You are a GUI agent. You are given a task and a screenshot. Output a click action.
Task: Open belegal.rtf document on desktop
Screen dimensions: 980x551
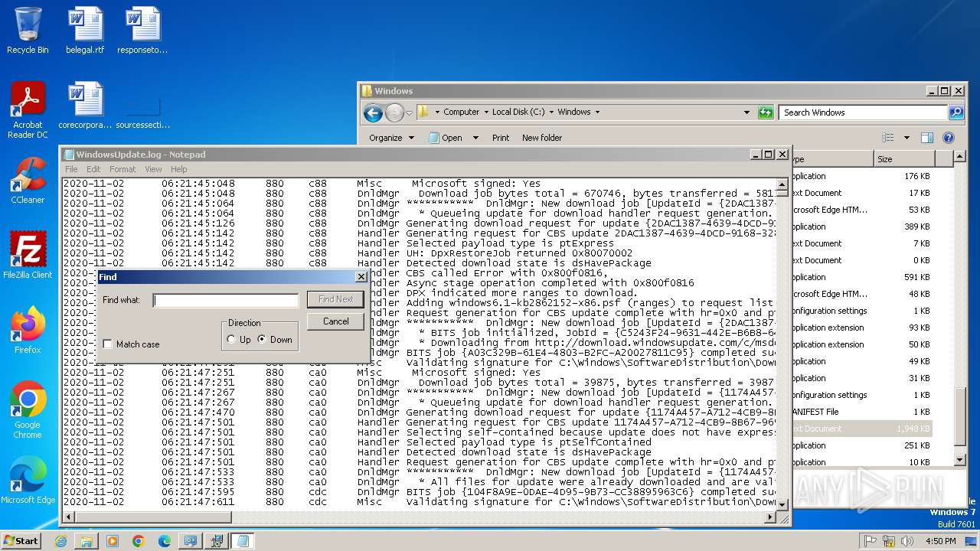(x=85, y=31)
